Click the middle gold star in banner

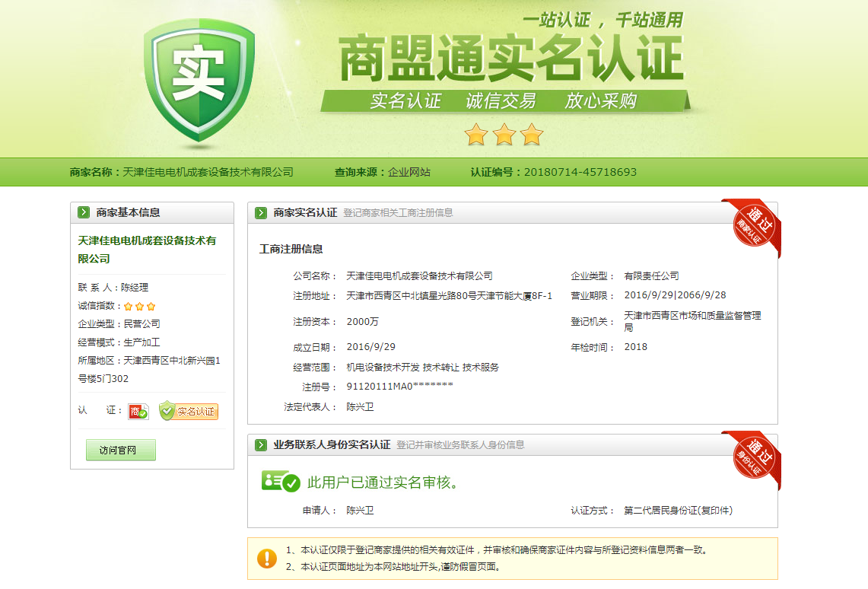click(504, 135)
